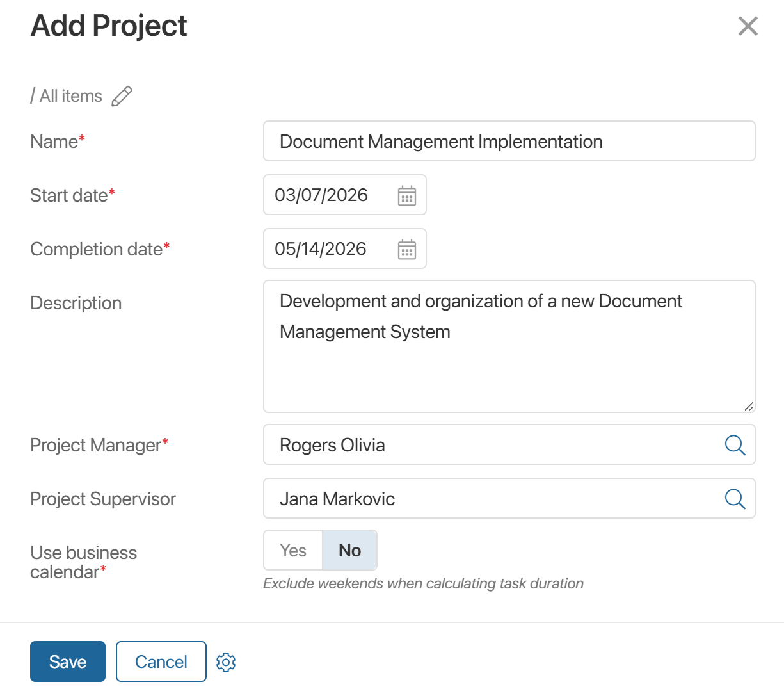Click the pencil edit icon beside All items
784x689 pixels.
[x=122, y=96]
